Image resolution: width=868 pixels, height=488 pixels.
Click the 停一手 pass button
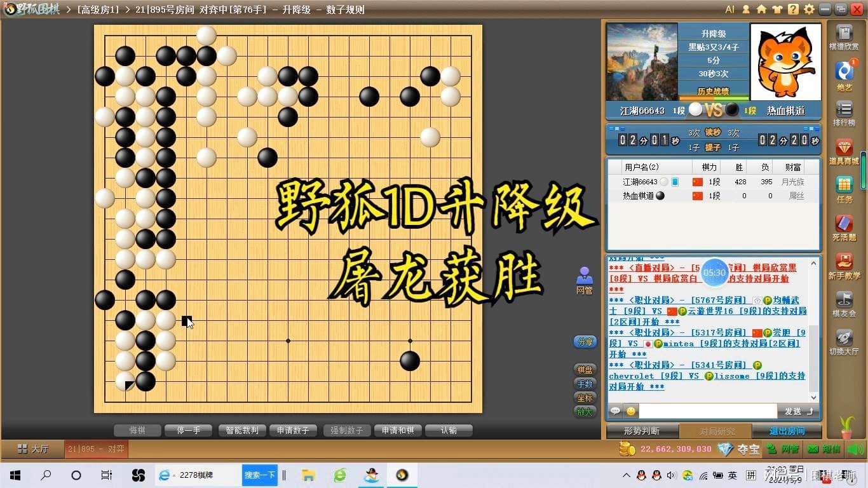click(x=188, y=430)
